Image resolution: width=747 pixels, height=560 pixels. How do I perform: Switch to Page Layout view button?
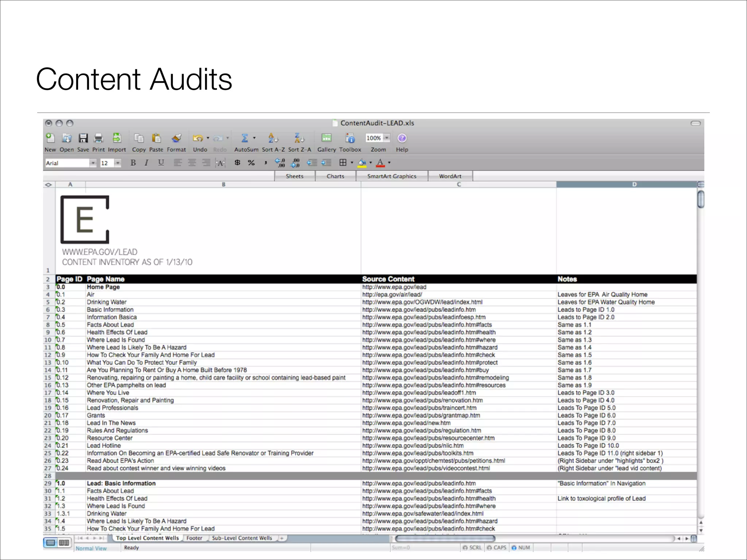[64, 543]
